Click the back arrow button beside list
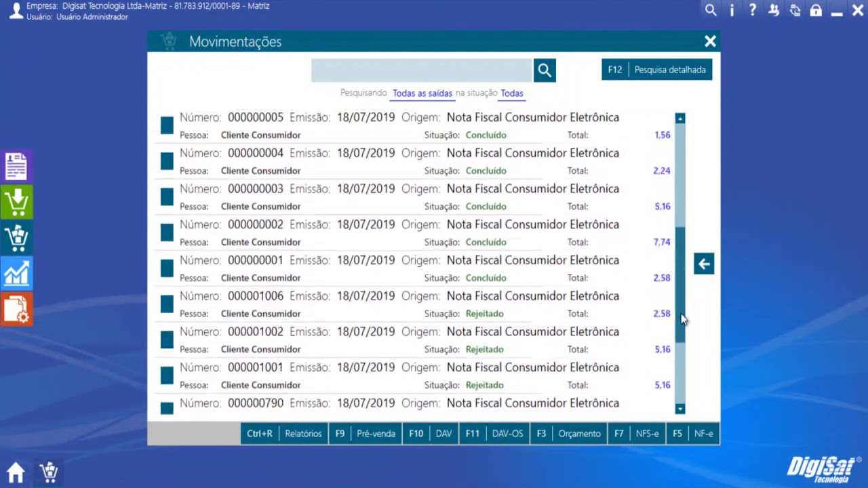 704,264
